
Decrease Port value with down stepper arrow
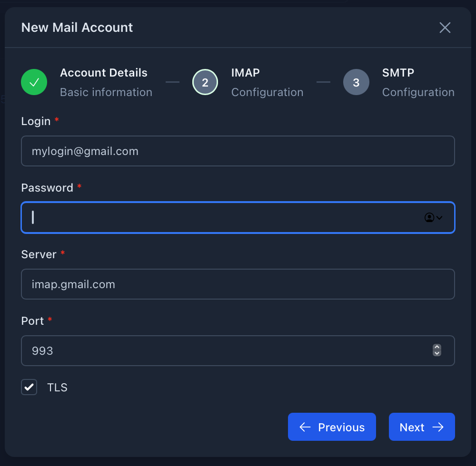click(x=437, y=353)
